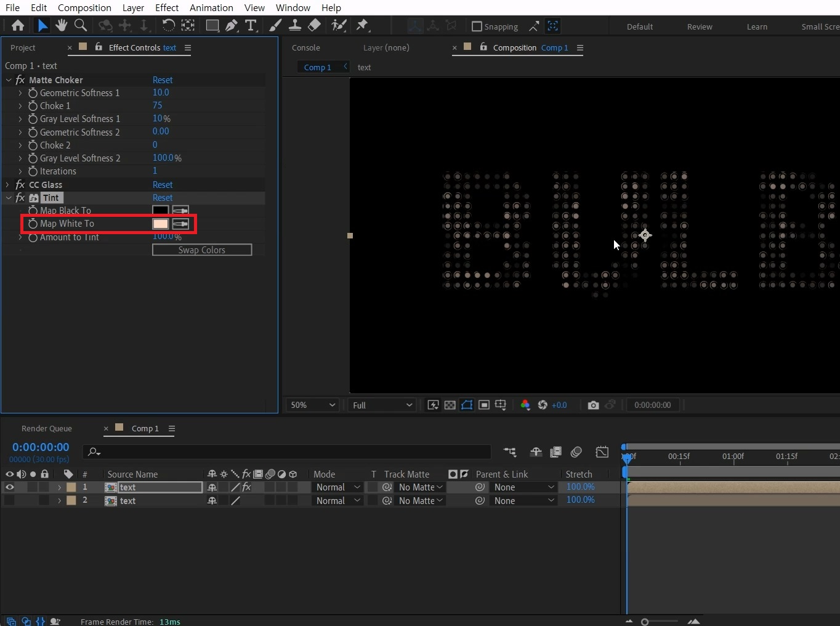This screenshot has height=626, width=840.
Task: Open the Map White To color swatch
Action: [160, 224]
